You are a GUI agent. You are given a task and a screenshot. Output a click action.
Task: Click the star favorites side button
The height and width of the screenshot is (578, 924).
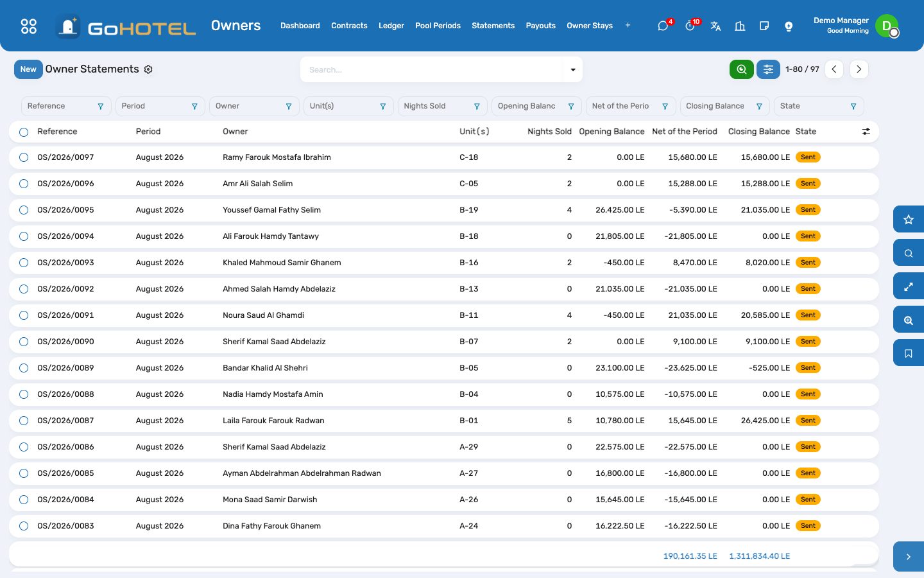(x=909, y=220)
